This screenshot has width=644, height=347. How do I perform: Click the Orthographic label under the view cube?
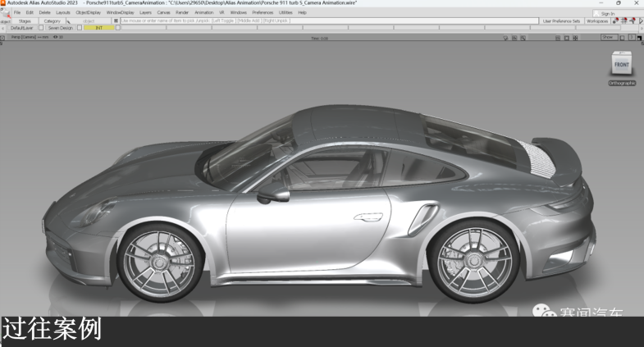622,83
